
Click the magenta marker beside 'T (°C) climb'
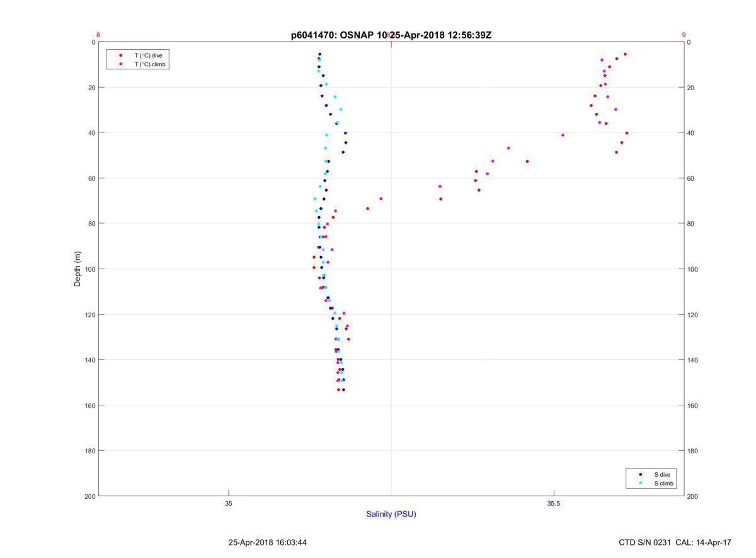click(x=120, y=64)
